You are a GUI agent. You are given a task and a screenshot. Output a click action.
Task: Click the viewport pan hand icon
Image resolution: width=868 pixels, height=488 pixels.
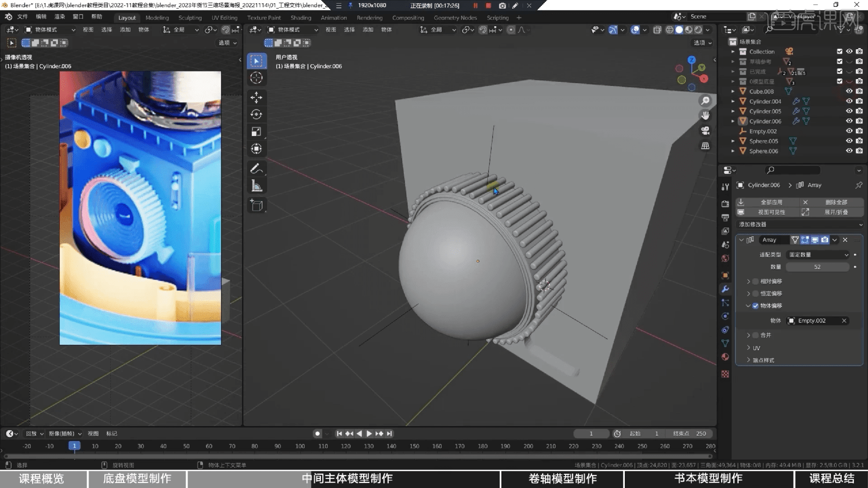705,116
